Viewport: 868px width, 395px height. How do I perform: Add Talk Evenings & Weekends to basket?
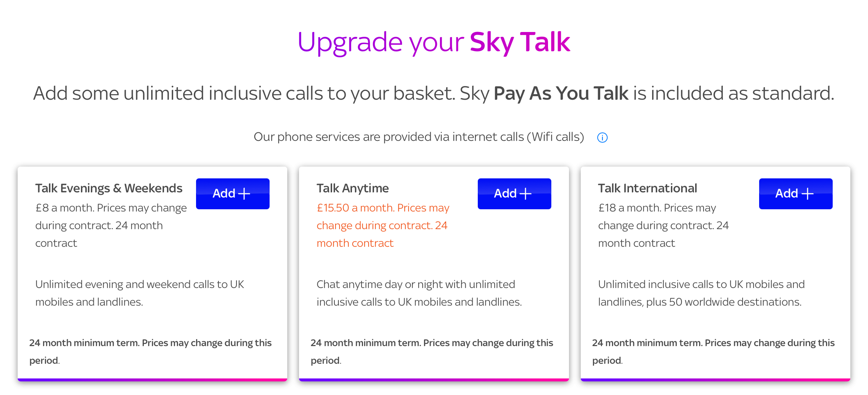tap(232, 193)
